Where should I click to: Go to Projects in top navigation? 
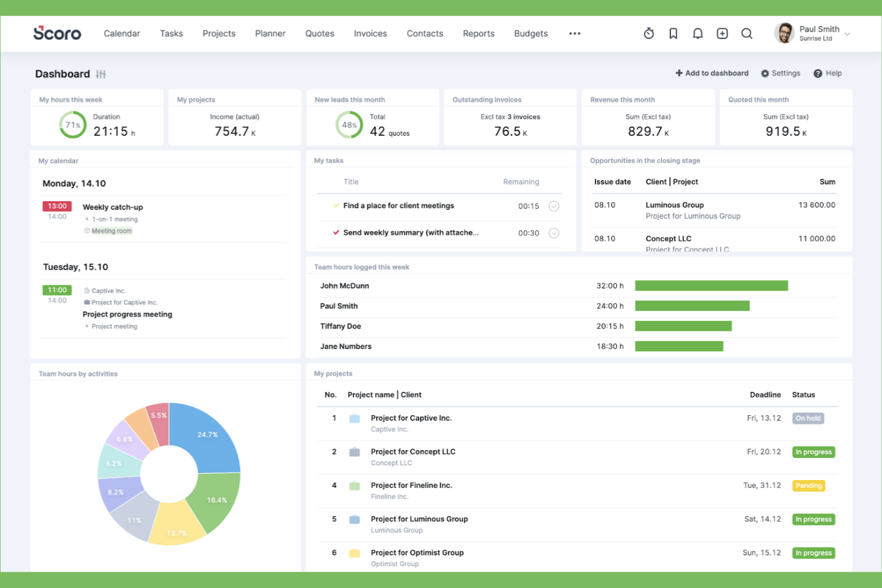[219, 33]
